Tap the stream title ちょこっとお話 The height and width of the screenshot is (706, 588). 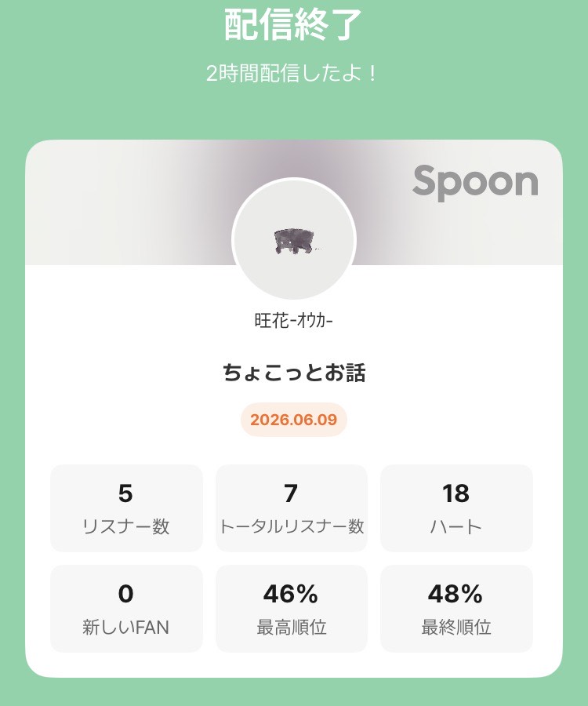pyautogui.click(x=294, y=373)
